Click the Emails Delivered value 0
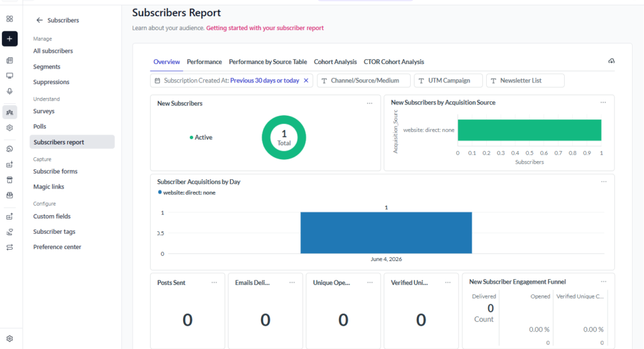Image resolution: width=644 pixels, height=349 pixels. [265, 320]
